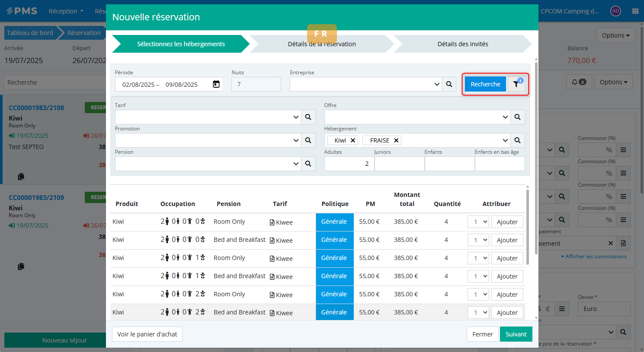Click the Suivant button
The height and width of the screenshot is (352, 644).
coord(516,334)
